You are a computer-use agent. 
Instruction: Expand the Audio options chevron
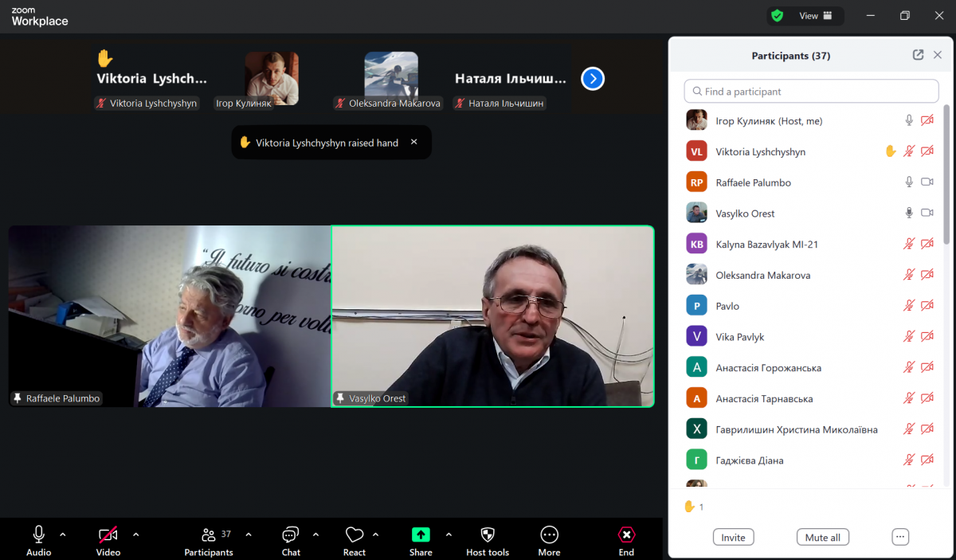(x=63, y=535)
